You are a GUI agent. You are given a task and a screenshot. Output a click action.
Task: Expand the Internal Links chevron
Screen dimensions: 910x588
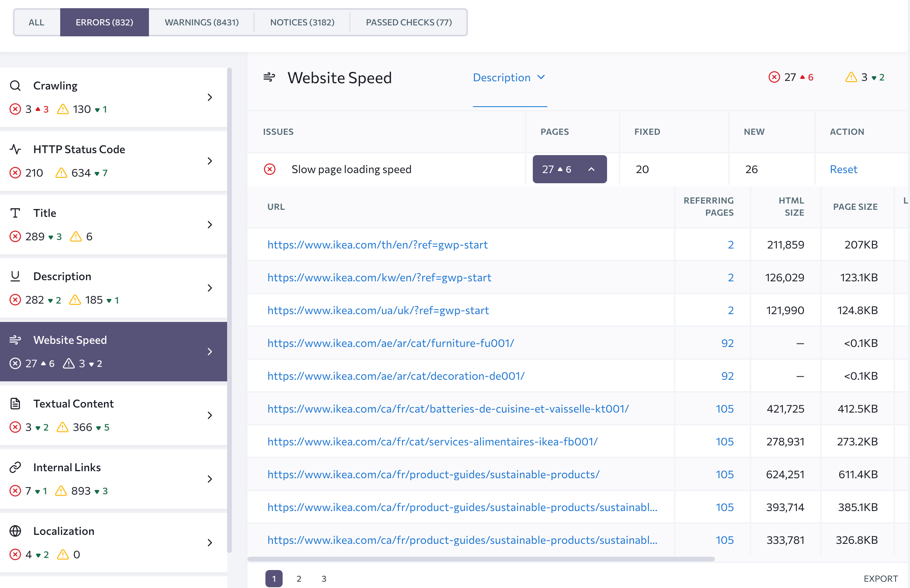(x=210, y=479)
